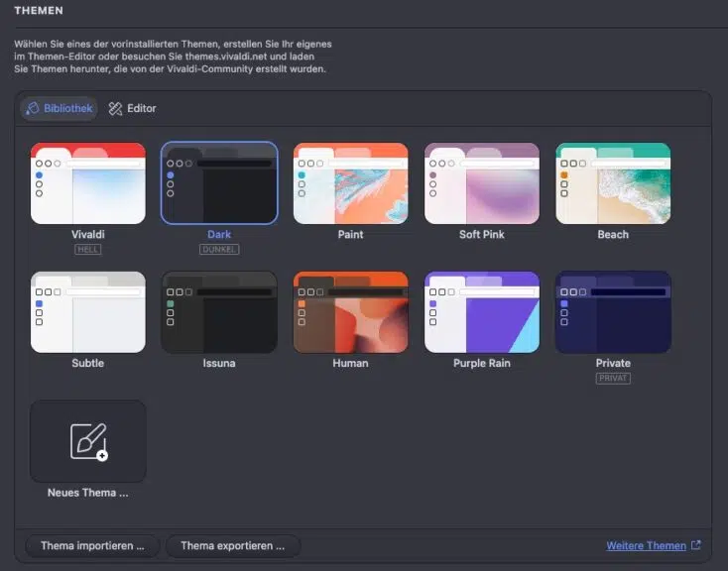Viewport: 728px width, 571px height.
Task: Select the Dark theme thumbnail
Action: (x=219, y=183)
